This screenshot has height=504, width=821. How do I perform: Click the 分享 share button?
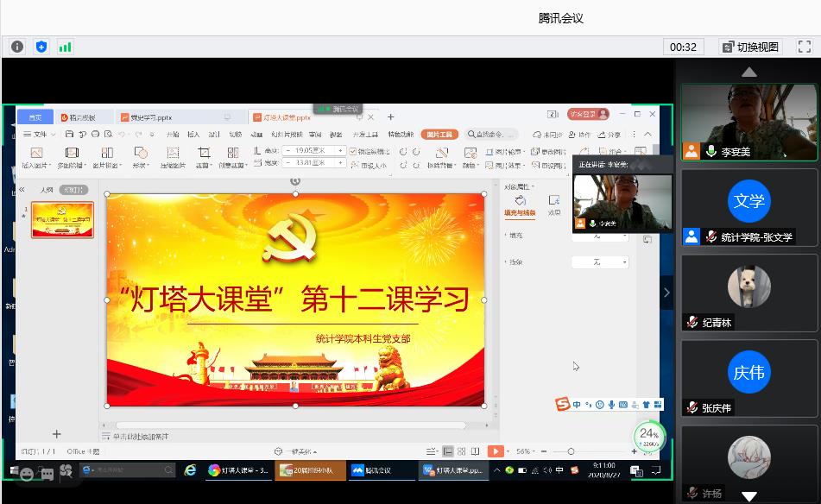click(x=609, y=135)
